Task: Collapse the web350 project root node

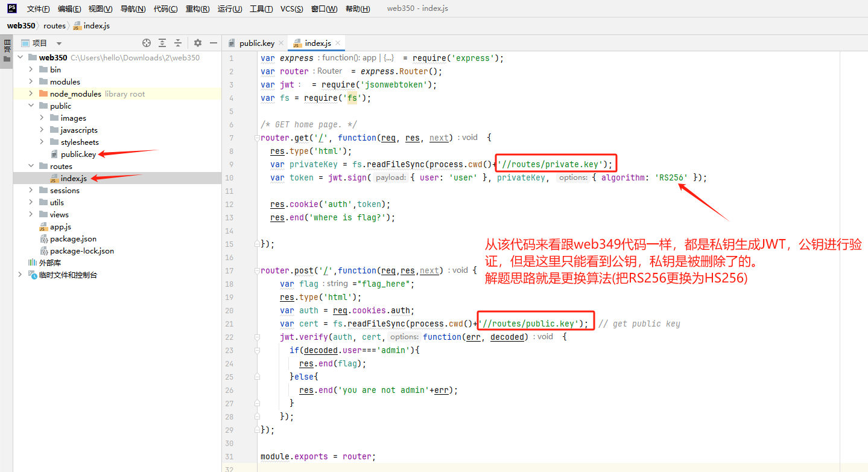Action: pyautogui.click(x=20, y=57)
